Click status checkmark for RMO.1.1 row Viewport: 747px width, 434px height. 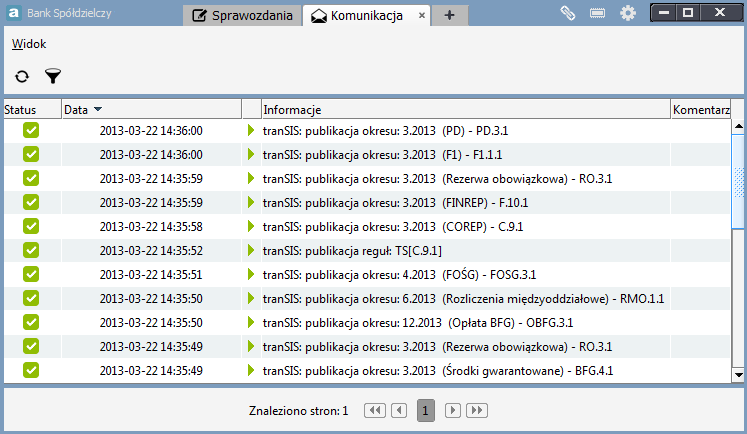(x=31, y=298)
